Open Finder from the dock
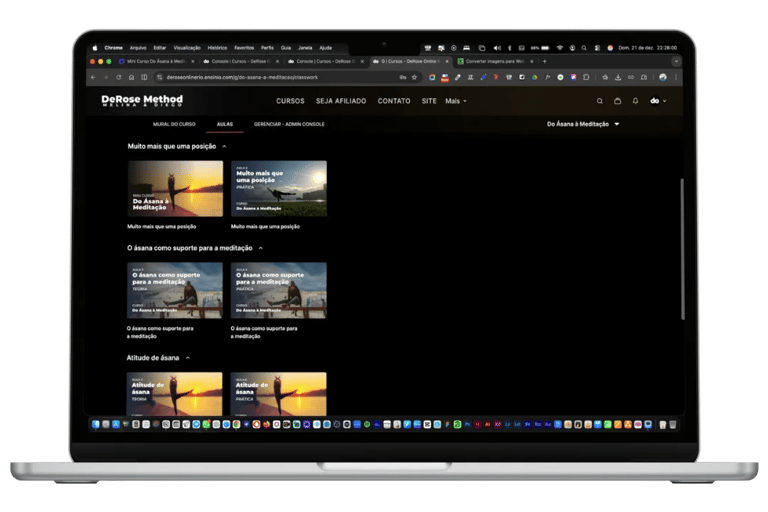The width and height of the screenshot is (768, 512). (96, 425)
